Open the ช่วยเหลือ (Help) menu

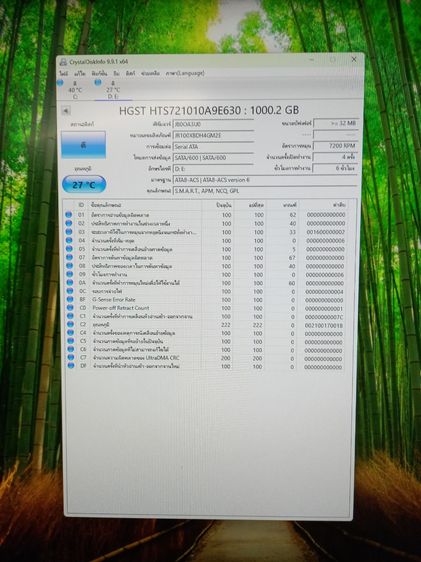(150, 73)
